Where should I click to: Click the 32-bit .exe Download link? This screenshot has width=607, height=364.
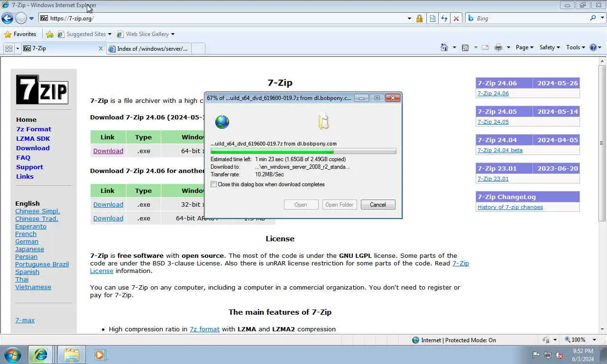[x=108, y=204]
